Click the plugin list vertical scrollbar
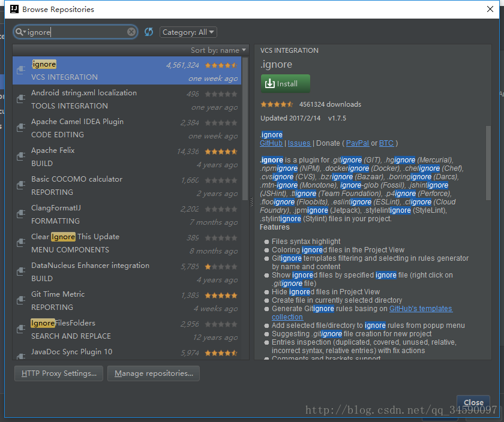The height and width of the screenshot is (422, 504). [x=245, y=128]
